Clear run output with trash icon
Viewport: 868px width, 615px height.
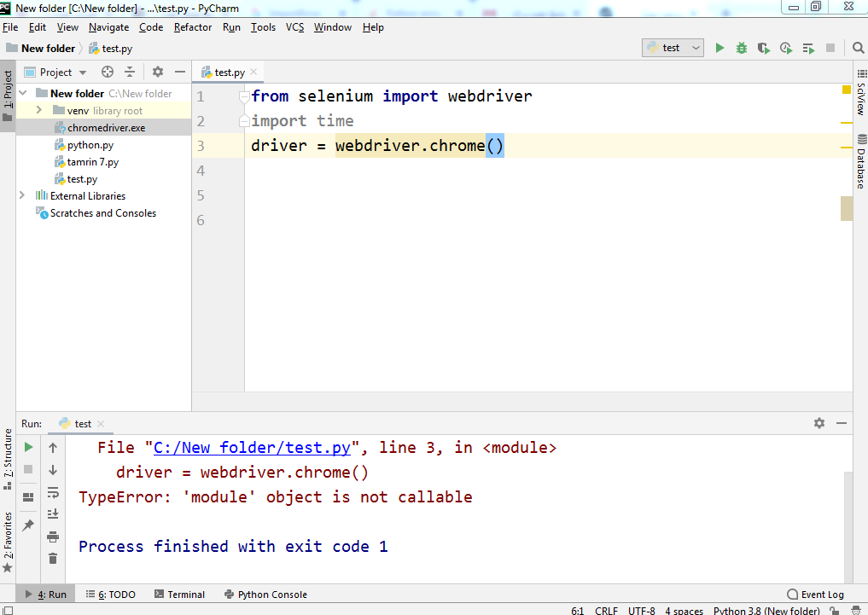[x=53, y=559]
